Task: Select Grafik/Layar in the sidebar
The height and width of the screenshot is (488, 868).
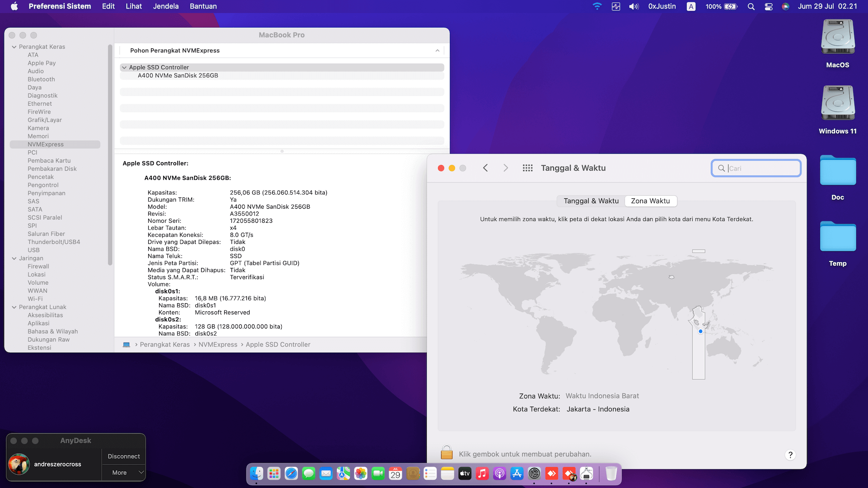Action: (x=45, y=120)
